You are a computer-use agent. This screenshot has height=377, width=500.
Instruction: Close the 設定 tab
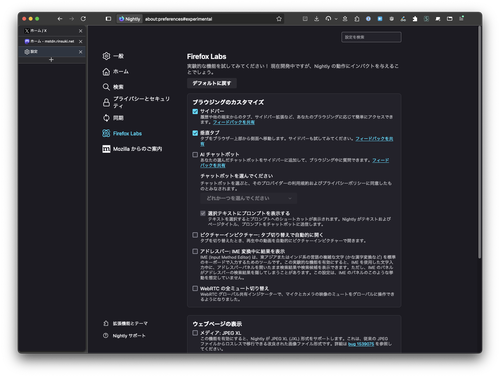click(x=80, y=52)
